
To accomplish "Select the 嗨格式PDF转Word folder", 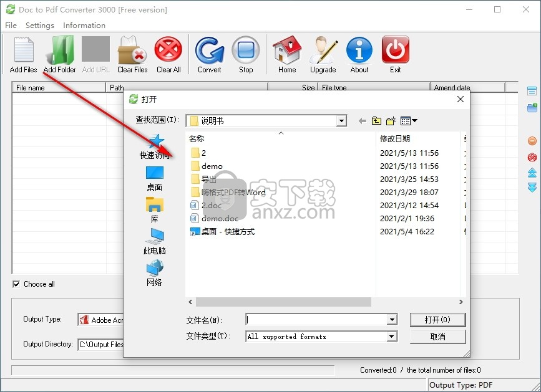I will 228,192.
